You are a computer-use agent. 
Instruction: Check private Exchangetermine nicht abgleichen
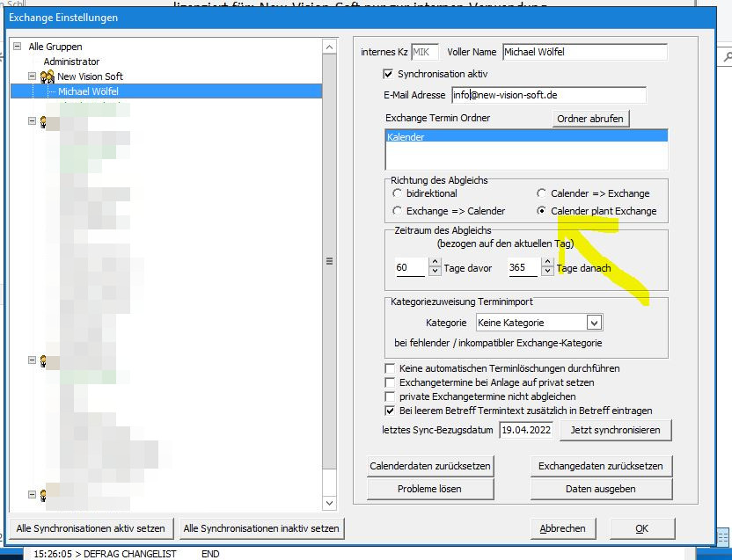pyautogui.click(x=391, y=396)
